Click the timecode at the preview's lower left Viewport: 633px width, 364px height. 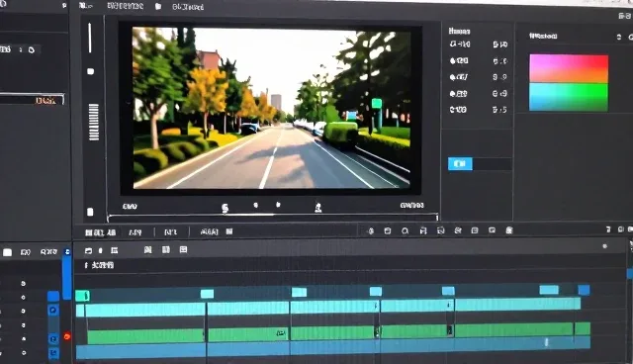tap(130, 207)
